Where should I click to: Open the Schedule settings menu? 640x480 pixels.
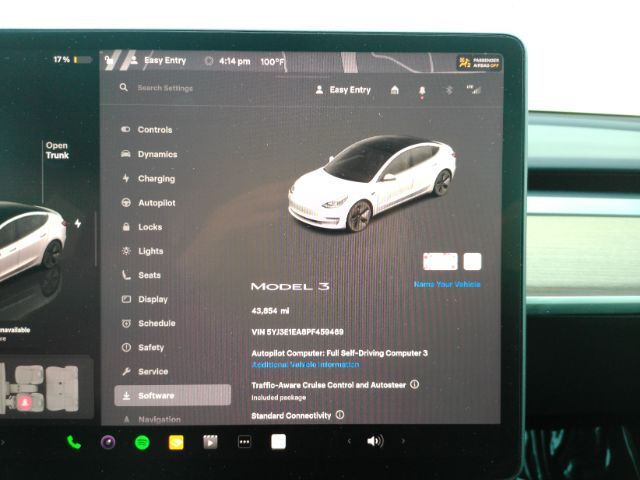[x=149, y=323]
